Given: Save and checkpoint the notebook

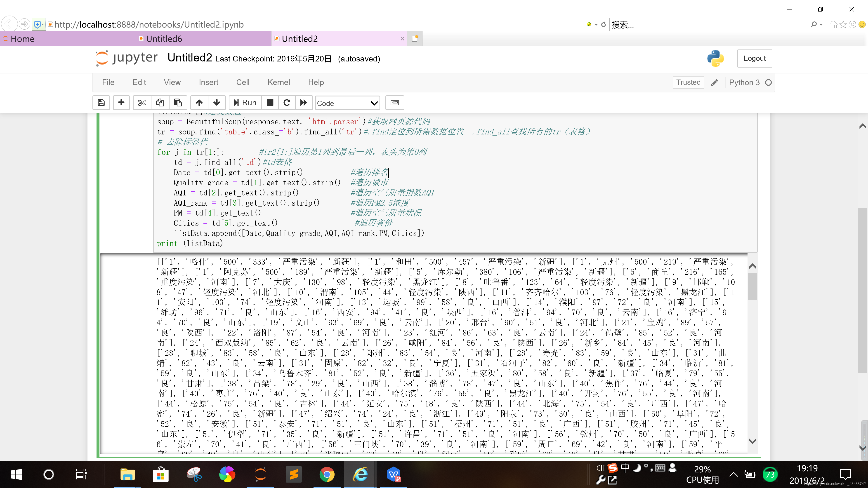Looking at the screenshot, I should coord(101,103).
